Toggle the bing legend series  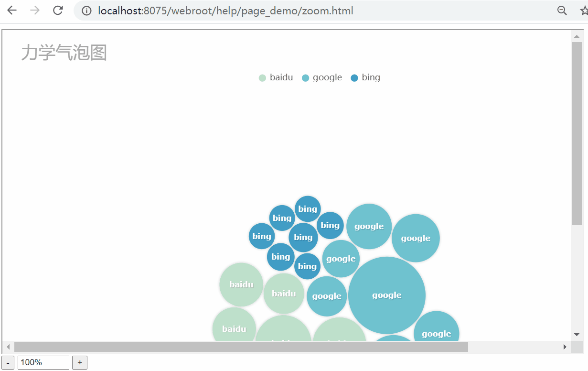(x=365, y=77)
